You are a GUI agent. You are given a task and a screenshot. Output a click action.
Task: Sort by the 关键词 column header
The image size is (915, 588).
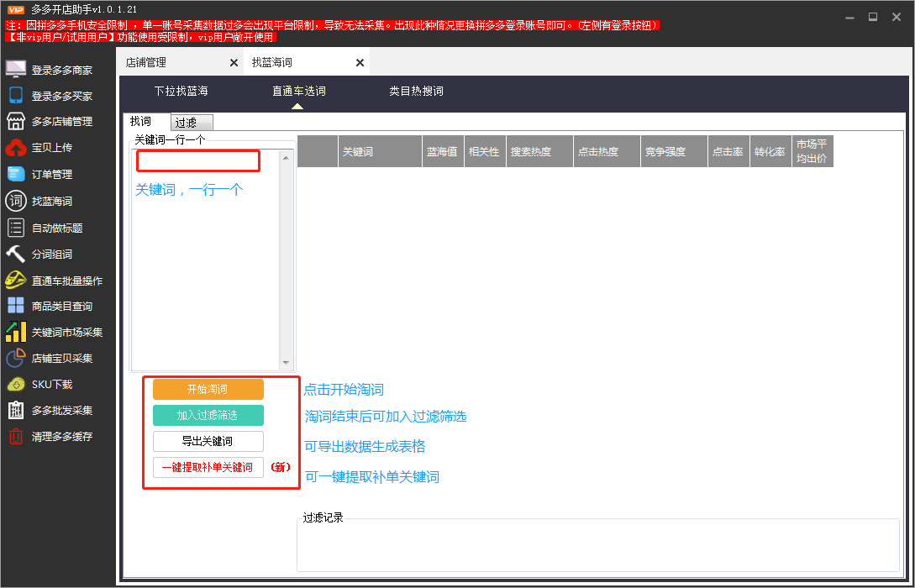point(380,152)
